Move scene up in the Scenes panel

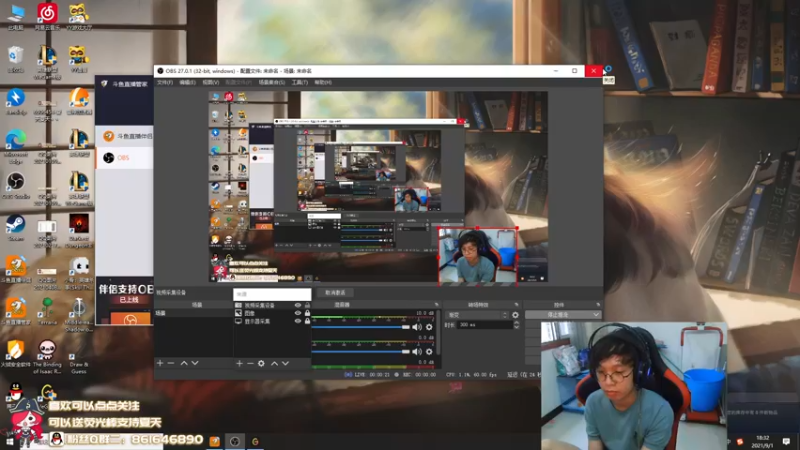[184, 363]
